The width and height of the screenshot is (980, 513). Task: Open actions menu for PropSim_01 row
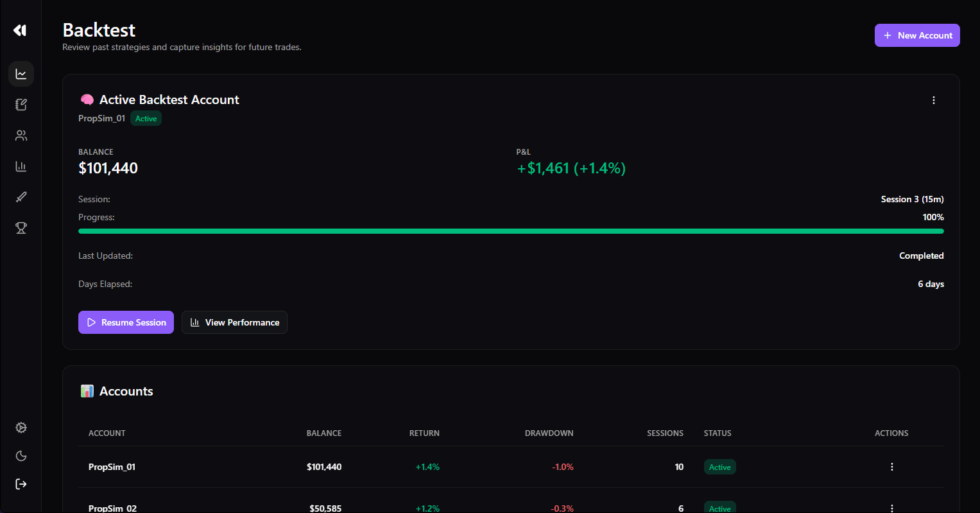coord(891,467)
